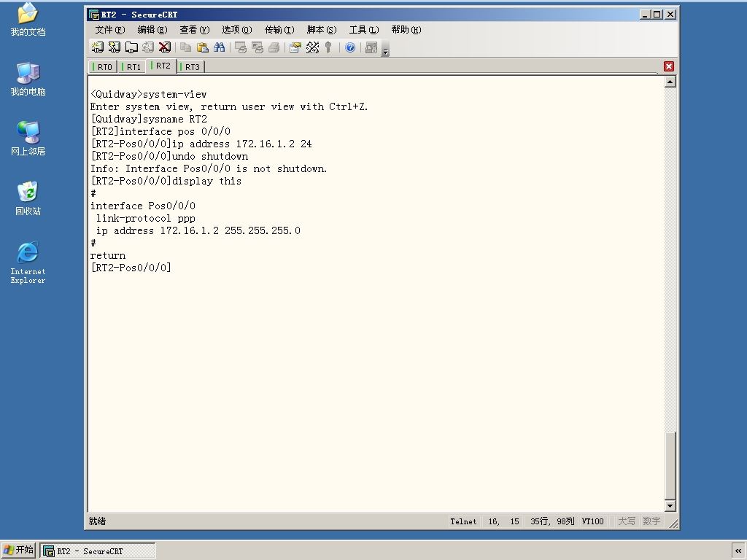Click 'ip address 172.16.1.2 255.255.255.0' line
Screen dimensions: 747x560
click(198, 230)
